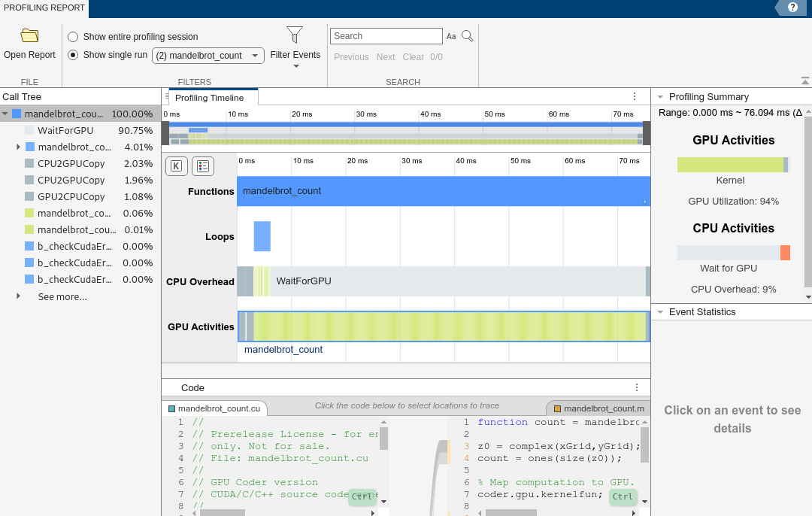Image resolution: width=812 pixels, height=516 pixels.
Task: Select Show single run option
Action: pyautogui.click(x=73, y=55)
